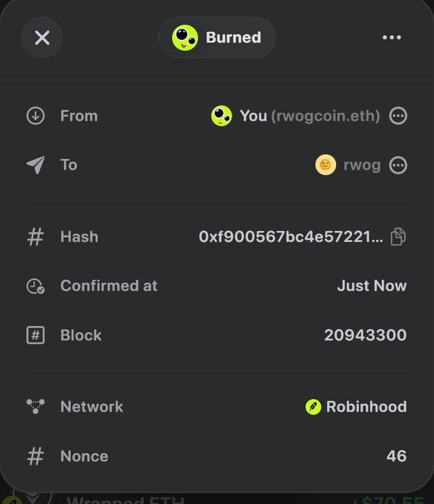Screen dimensions: 434x504
Task: Open options for rwogcoin.eth sender
Action: click(398, 116)
